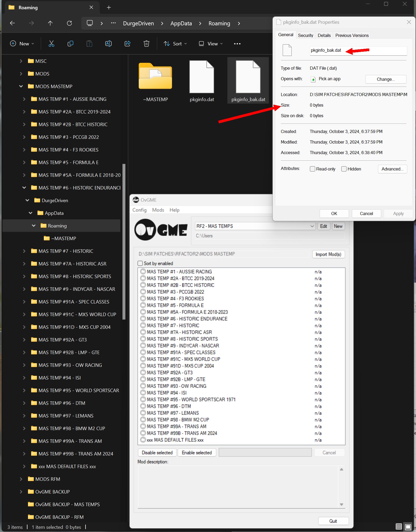This screenshot has width=416, height=532.
Task: Open the OvGME Help menu
Action: pyautogui.click(x=174, y=210)
